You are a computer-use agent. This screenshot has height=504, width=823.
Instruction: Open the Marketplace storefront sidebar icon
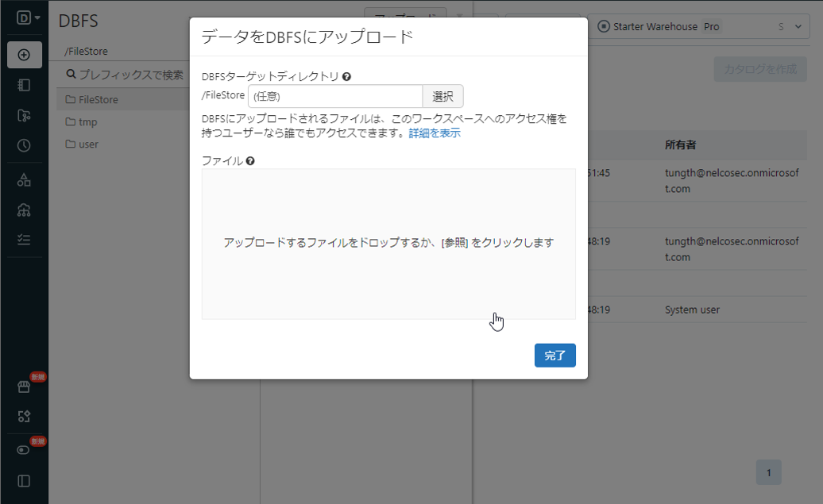coord(24,387)
